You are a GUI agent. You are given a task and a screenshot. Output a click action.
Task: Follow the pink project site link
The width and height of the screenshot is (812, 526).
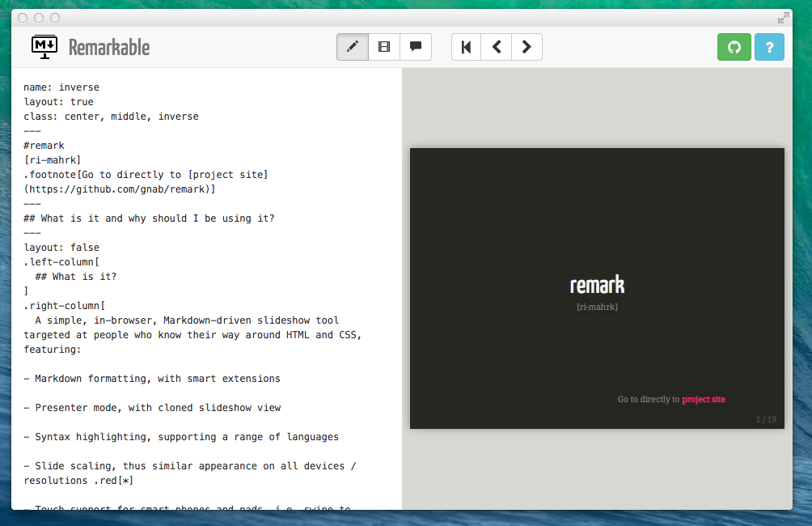click(704, 400)
